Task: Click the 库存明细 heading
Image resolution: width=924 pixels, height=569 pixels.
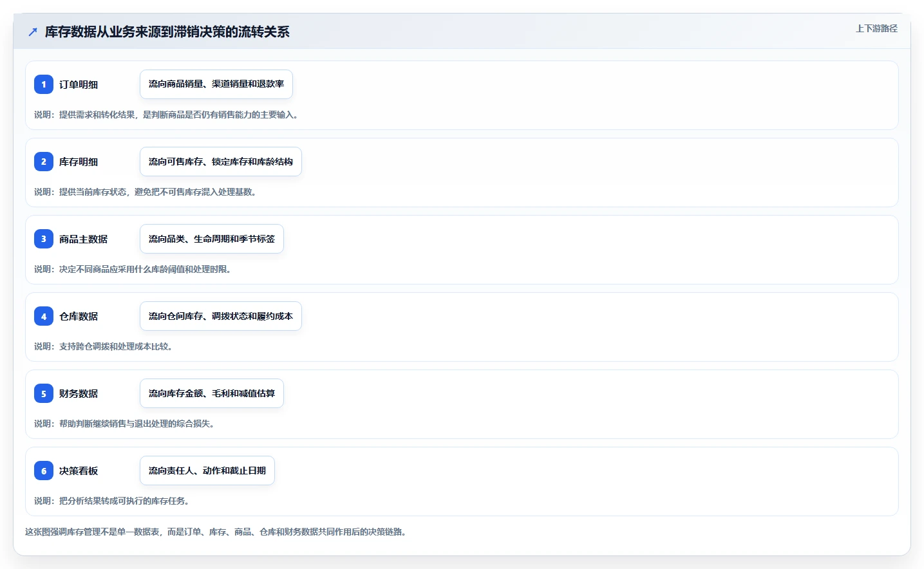Action: click(x=79, y=162)
